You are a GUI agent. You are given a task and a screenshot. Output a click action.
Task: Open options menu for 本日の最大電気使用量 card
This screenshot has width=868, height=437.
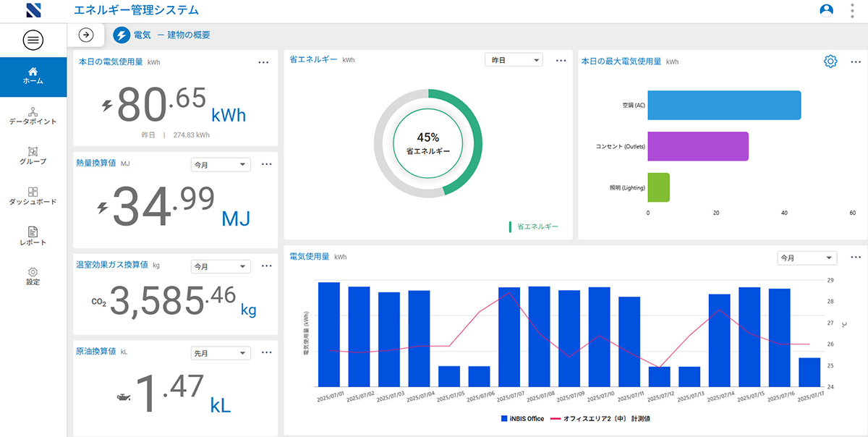click(856, 61)
